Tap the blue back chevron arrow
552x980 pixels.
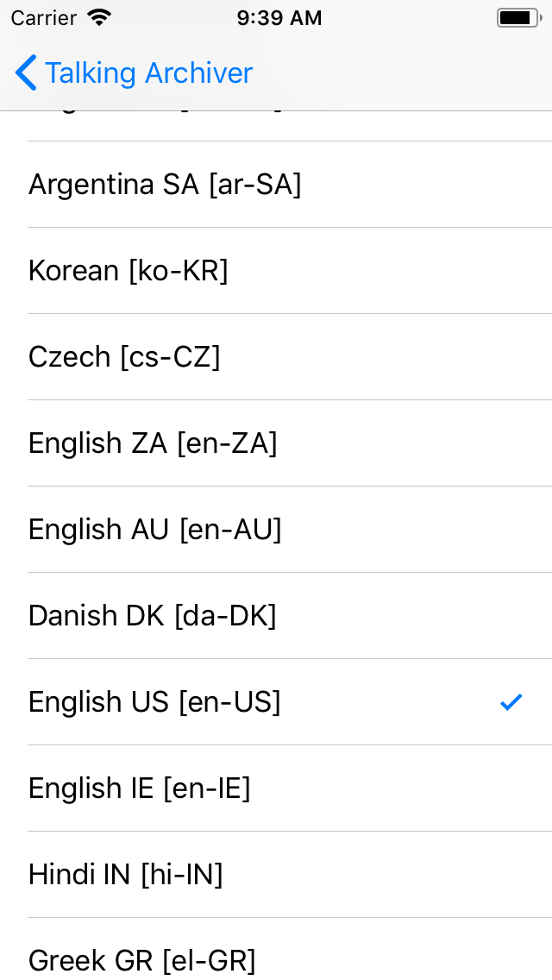(26, 72)
